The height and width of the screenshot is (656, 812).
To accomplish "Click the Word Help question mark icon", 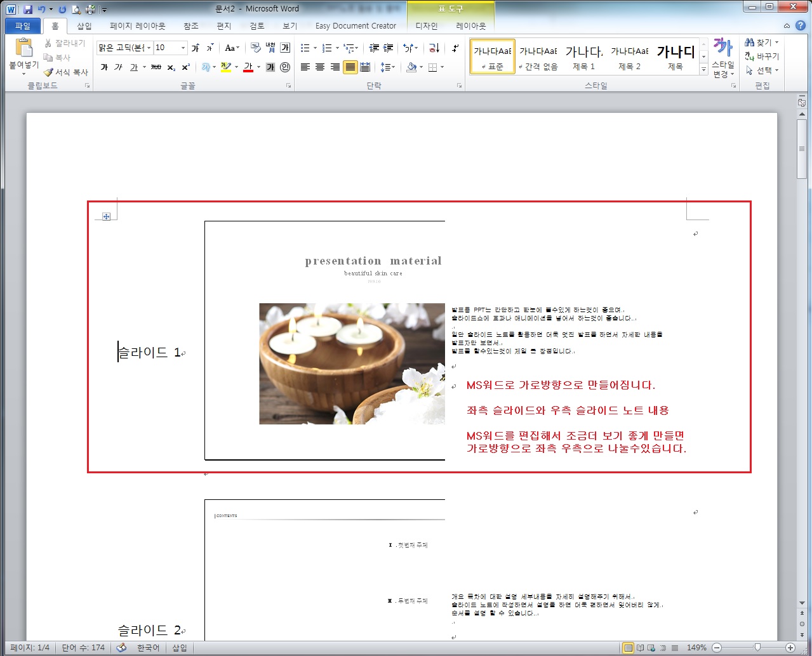I will (x=801, y=25).
